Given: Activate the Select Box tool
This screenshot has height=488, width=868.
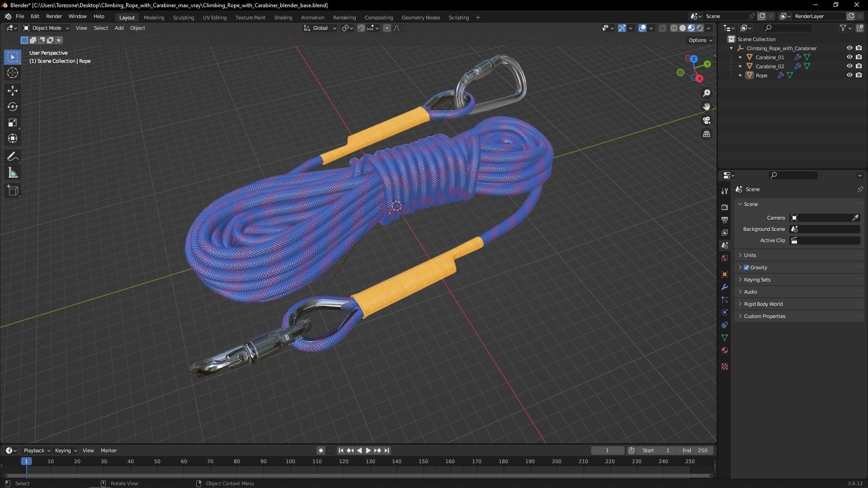Looking at the screenshot, I should [13, 57].
